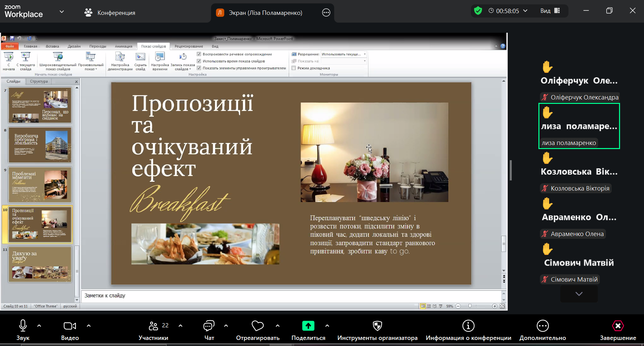
Task: Adjust the PowerPoint zoom slider
Action: pos(470,306)
